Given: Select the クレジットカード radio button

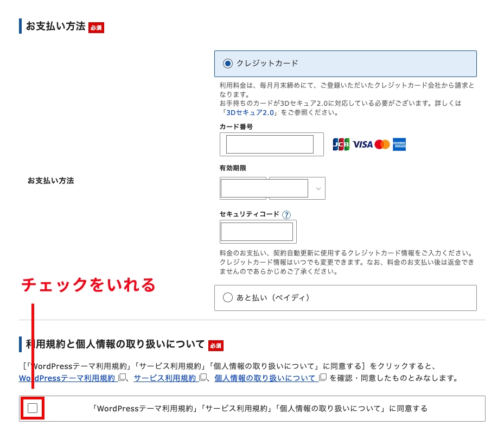Looking at the screenshot, I should [227, 63].
